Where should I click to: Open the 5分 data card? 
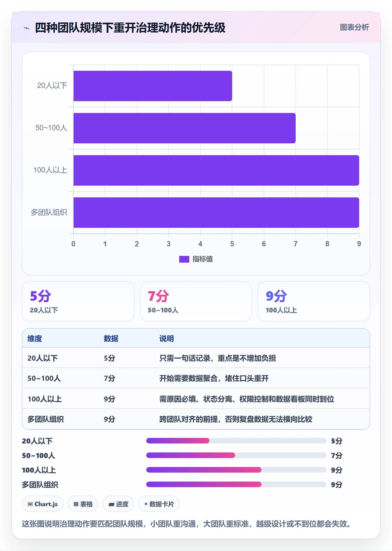pyautogui.click(x=78, y=301)
